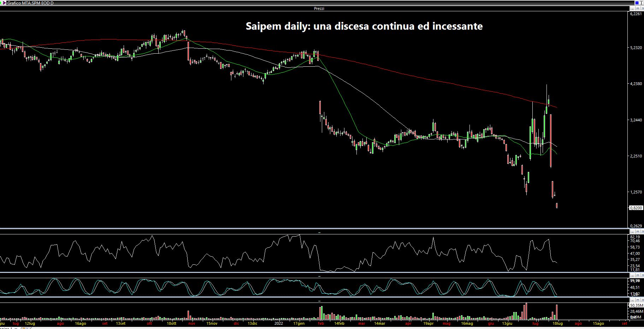Click the 12lug date marker
644x329 pixels.
[30, 323]
